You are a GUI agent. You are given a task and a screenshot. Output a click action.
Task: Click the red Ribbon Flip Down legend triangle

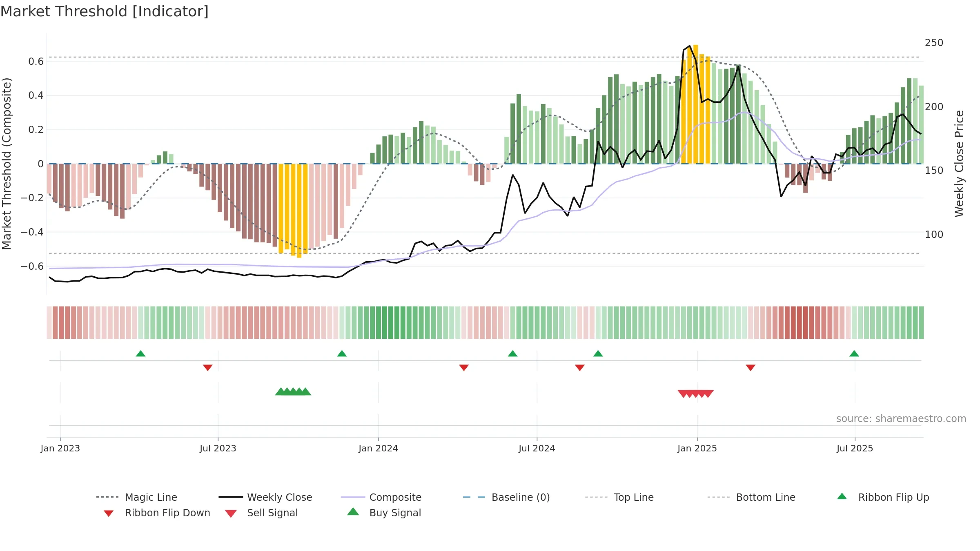coord(109,513)
